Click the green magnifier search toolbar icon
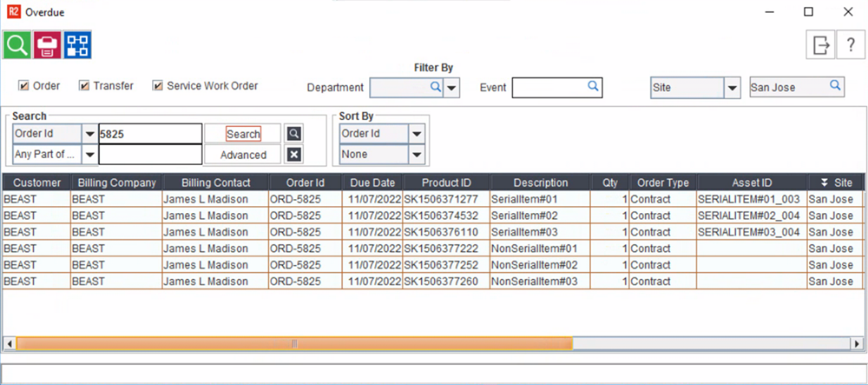This screenshot has width=868, height=385. click(x=16, y=45)
